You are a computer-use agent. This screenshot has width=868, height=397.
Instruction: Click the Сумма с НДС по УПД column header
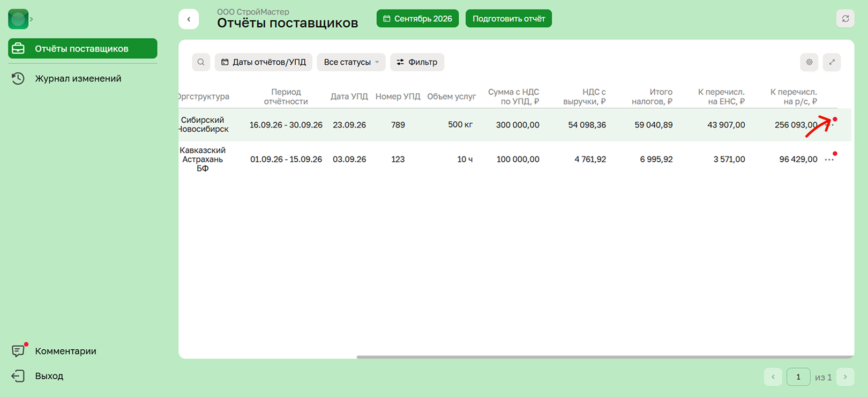[513, 96]
